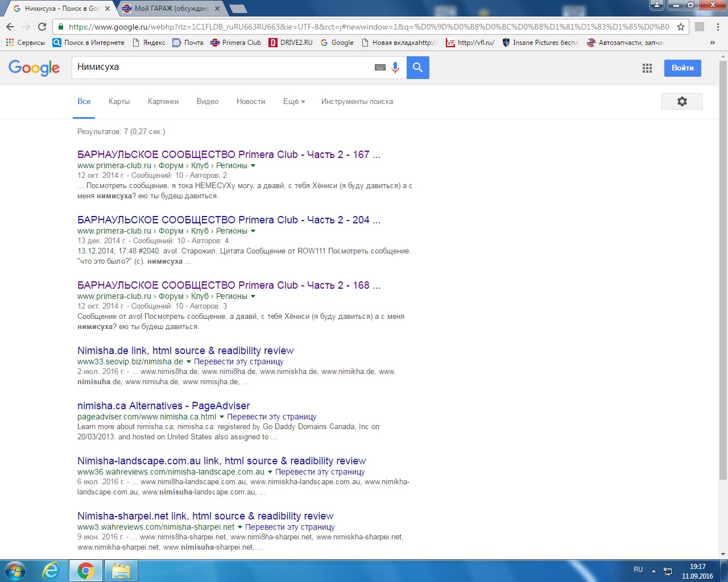This screenshot has width=728, height=582.
Task: Open the Почта bookmark
Action: [x=188, y=43]
